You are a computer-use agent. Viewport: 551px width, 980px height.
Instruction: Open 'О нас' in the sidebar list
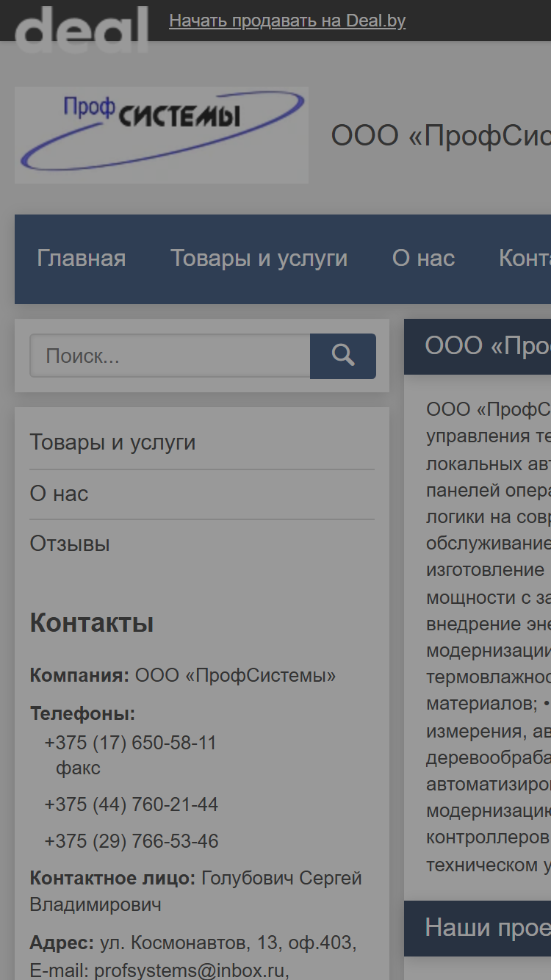(59, 494)
